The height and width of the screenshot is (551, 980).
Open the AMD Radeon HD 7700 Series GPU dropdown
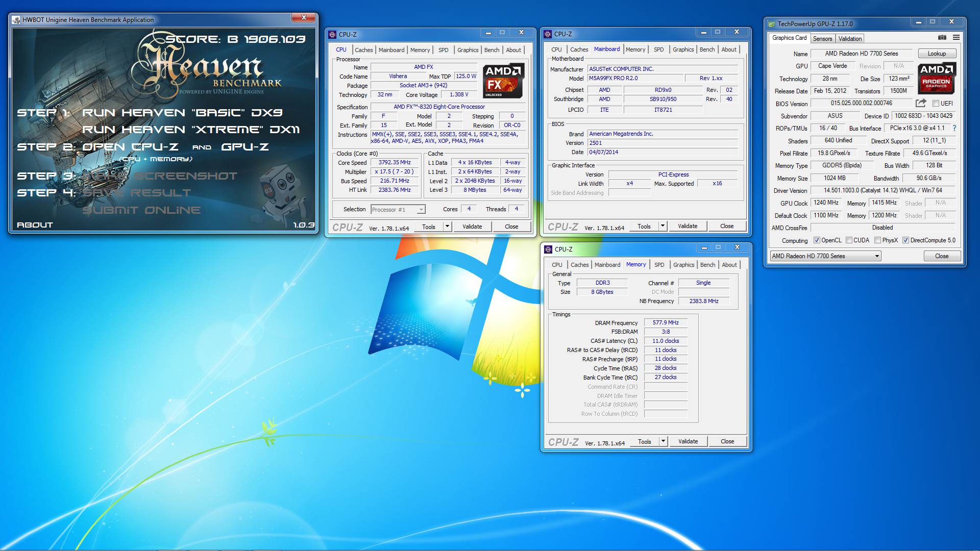pyautogui.click(x=825, y=256)
